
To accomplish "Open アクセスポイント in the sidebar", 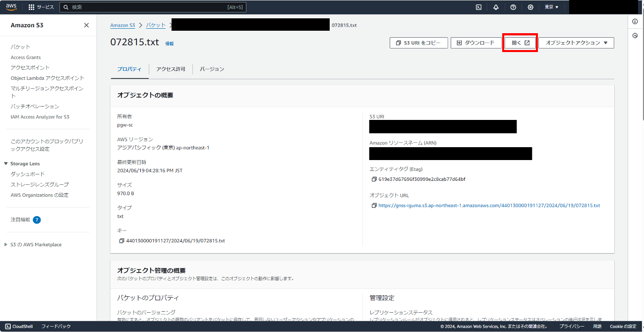I will tap(30, 68).
